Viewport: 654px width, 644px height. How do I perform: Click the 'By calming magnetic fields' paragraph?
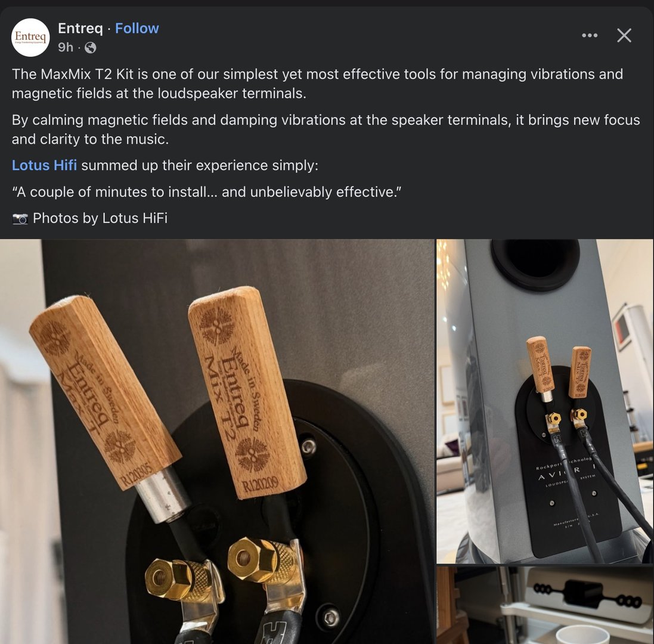tap(326, 129)
